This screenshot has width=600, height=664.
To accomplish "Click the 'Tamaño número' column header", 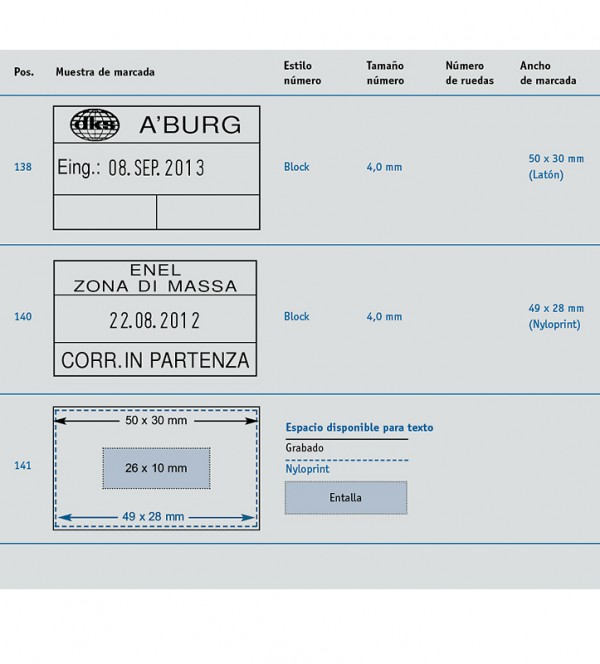I will tap(385, 73).
